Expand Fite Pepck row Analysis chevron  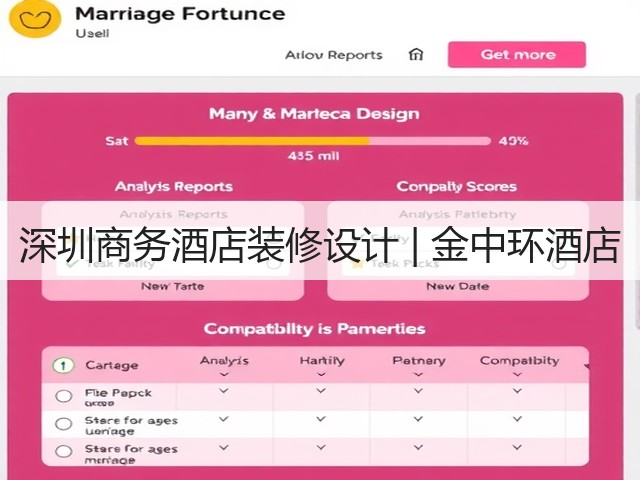pyautogui.click(x=224, y=391)
